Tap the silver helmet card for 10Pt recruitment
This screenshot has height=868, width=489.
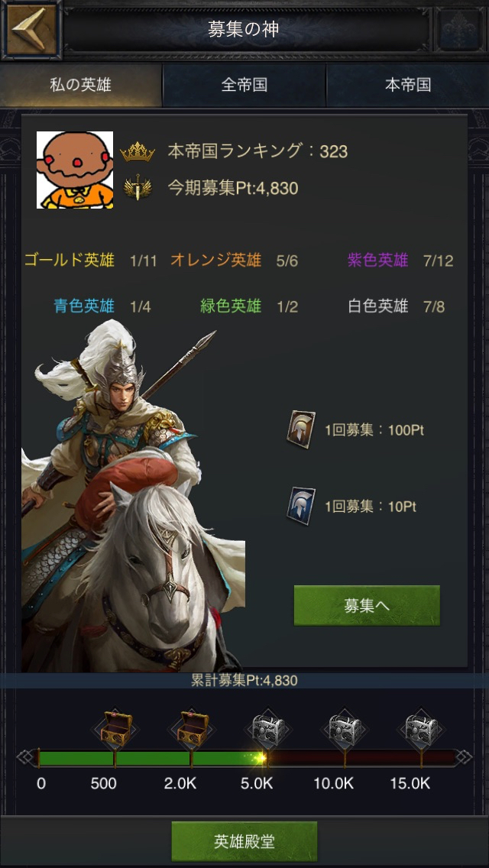(301, 506)
